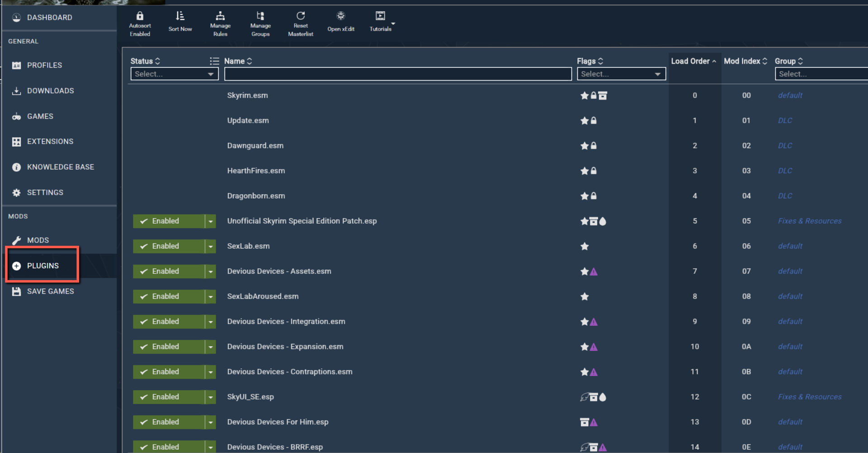Open the Settings page
Viewport: 868px width, 453px height.
pyautogui.click(x=45, y=192)
